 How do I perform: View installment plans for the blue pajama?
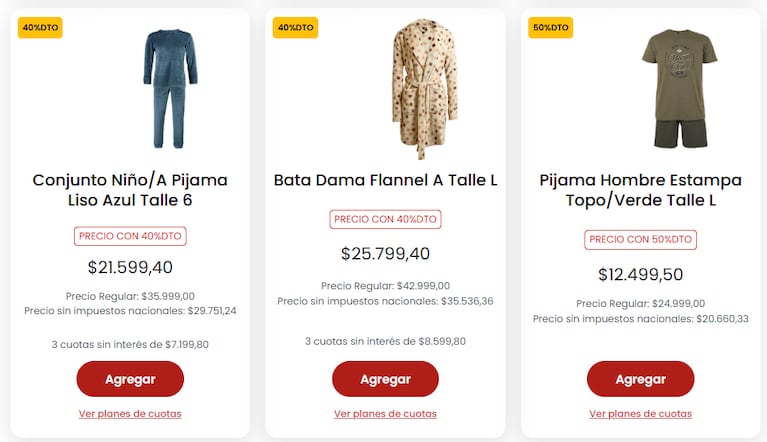[x=130, y=413]
